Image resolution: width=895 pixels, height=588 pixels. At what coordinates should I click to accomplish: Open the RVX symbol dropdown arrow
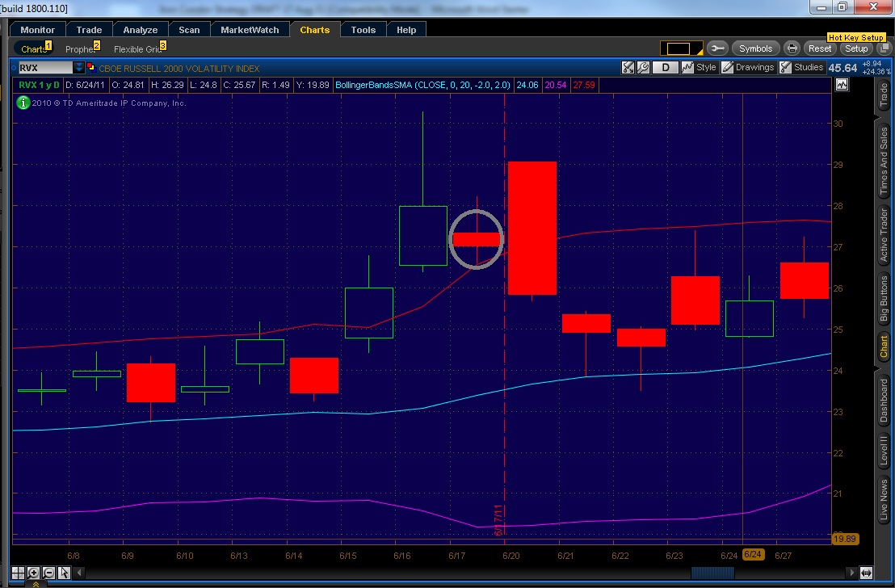tap(78, 68)
